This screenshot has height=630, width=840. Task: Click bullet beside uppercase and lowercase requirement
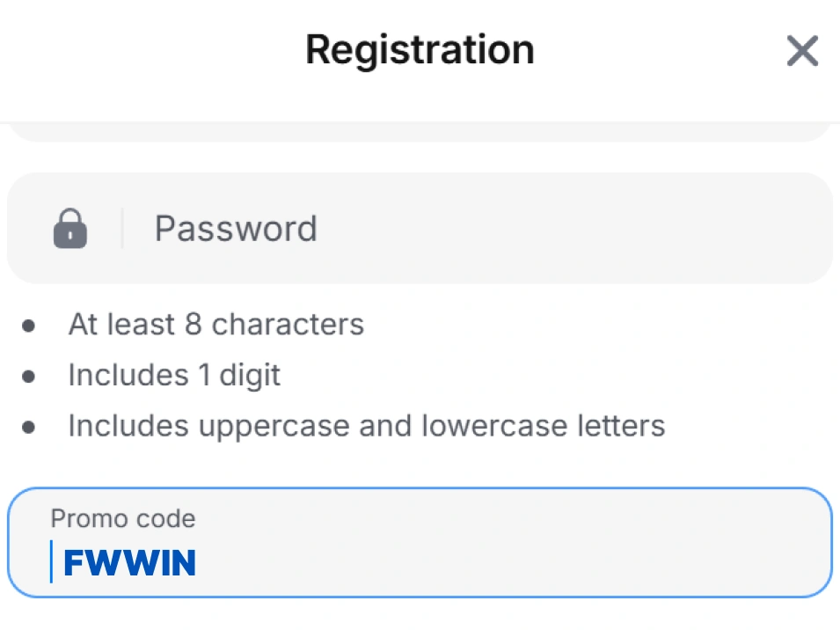pos(29,428)
